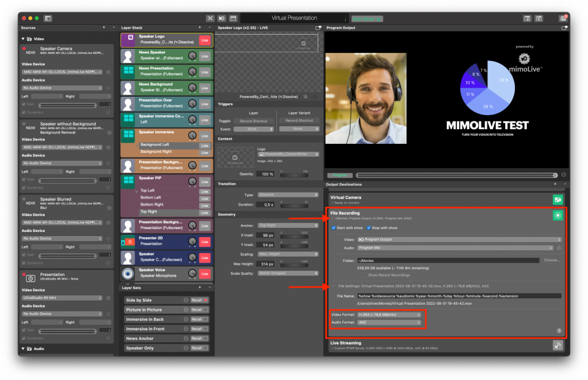The image size is (588, 380).
Task: Open Speaker Camera Video Device dropdown
Action: coord(62,72)
